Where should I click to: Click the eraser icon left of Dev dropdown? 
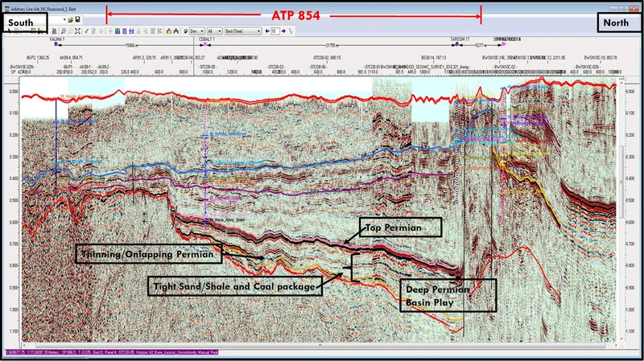click(x=186, y=31)
